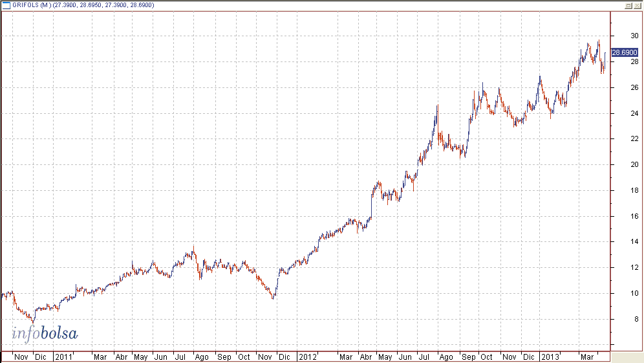The image size is (644, 363).
Task: Click the 2012 year label on time axis
Action: tap(308, 357)
